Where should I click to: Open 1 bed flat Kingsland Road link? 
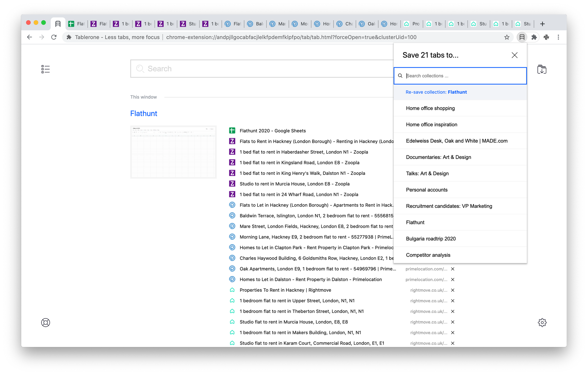299,162
